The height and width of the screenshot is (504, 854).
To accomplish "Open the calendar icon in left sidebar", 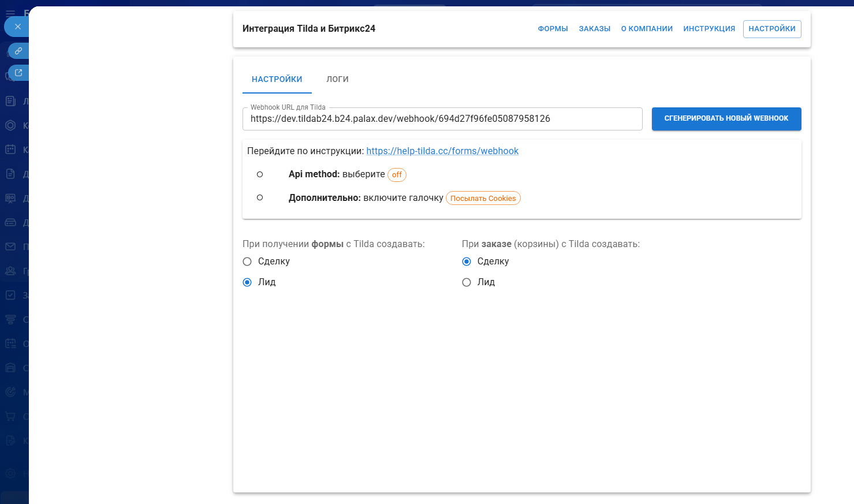I will (x=10, y=150).
